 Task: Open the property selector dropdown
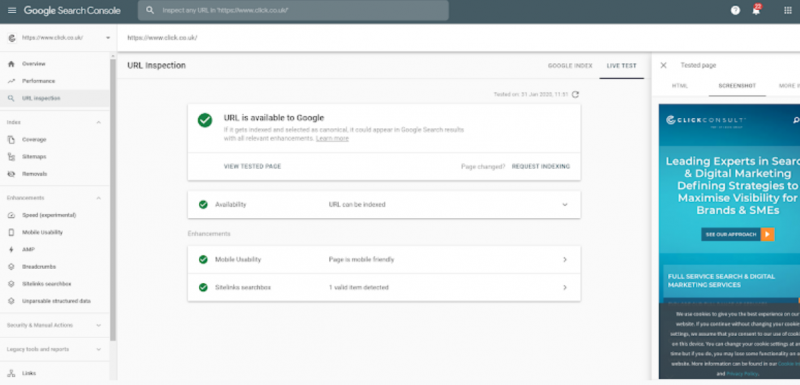pyautogui.click(x=59, y=38)
